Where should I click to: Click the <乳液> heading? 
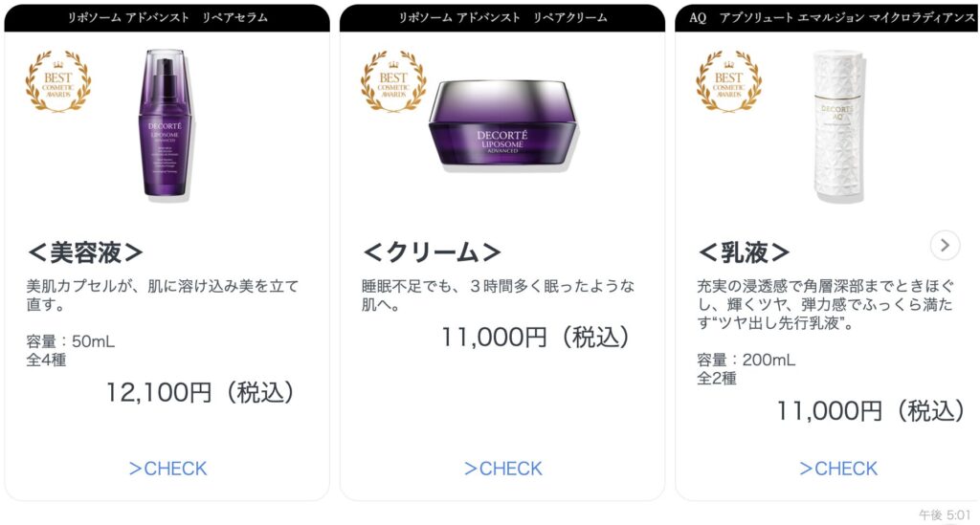[x=744, y=252]
